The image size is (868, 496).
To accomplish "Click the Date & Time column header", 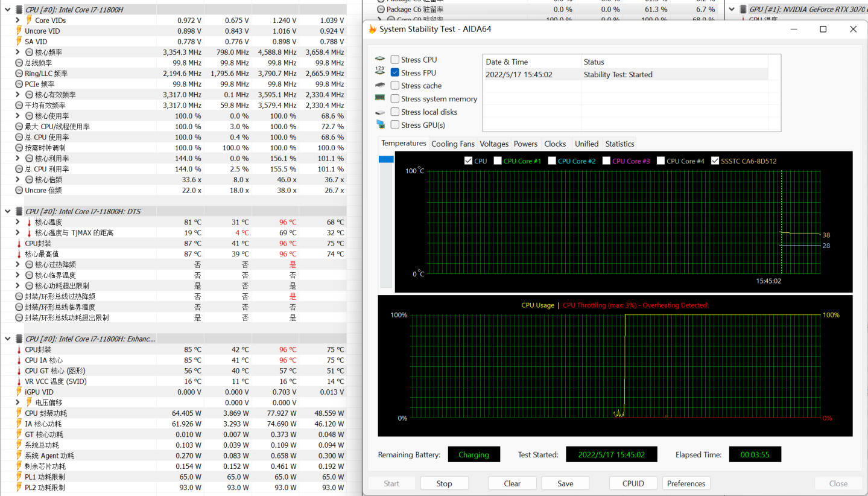I will point(532,62).
